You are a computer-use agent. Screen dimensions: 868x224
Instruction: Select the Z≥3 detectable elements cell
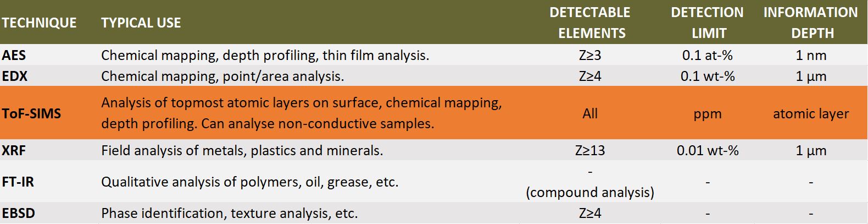(x=590, y=55)
